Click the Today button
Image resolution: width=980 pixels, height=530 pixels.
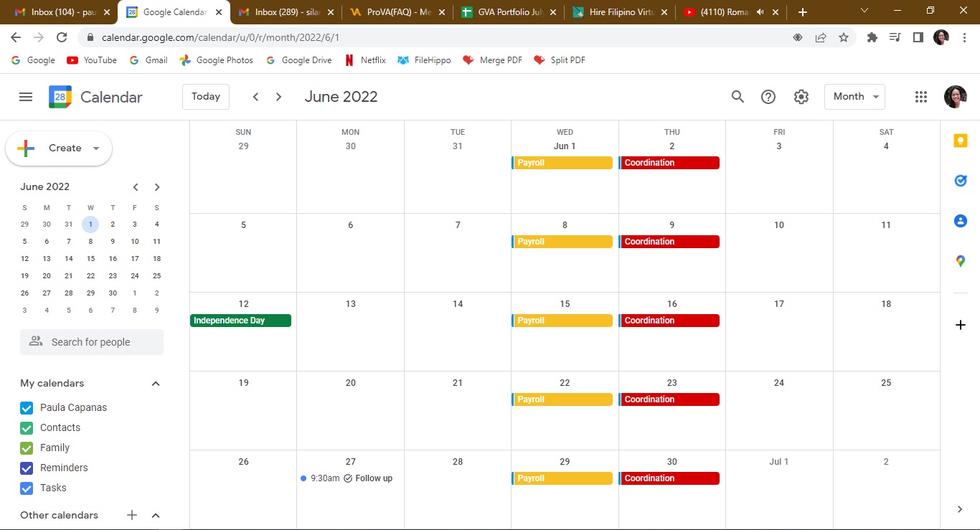pos(206,97)
